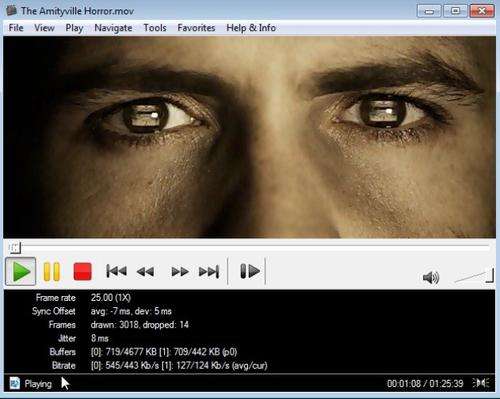The width and height of the screenshot is (500, 399).
Task: Click the Bitrate statistics value
Action: click(179, 366)
